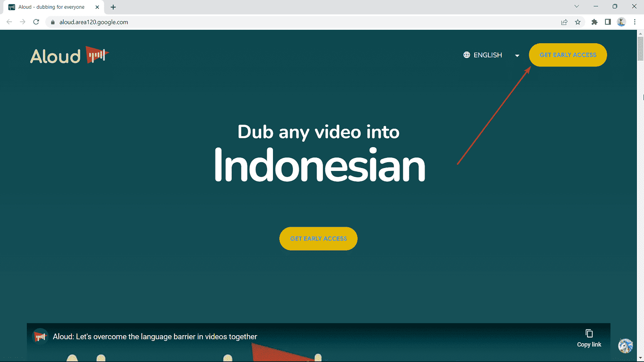This screenshot has height=362, width=644.
Task: Open the video titled overcoming the language barrier
Action: [155, 336]
